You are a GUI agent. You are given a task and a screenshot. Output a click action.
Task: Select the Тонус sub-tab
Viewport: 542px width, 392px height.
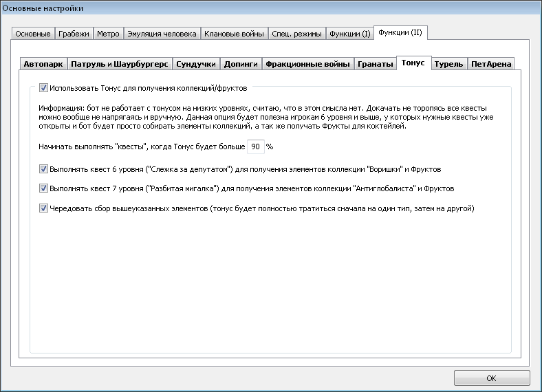click(413, 63)
